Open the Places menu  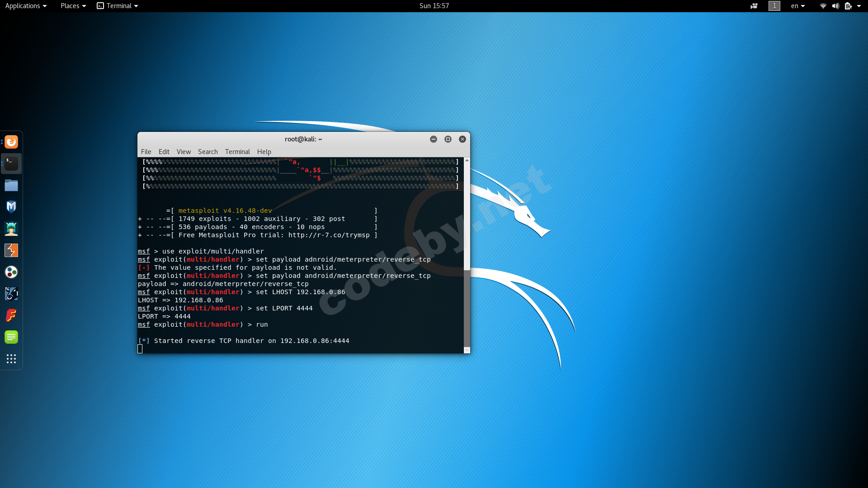(73, 6)
